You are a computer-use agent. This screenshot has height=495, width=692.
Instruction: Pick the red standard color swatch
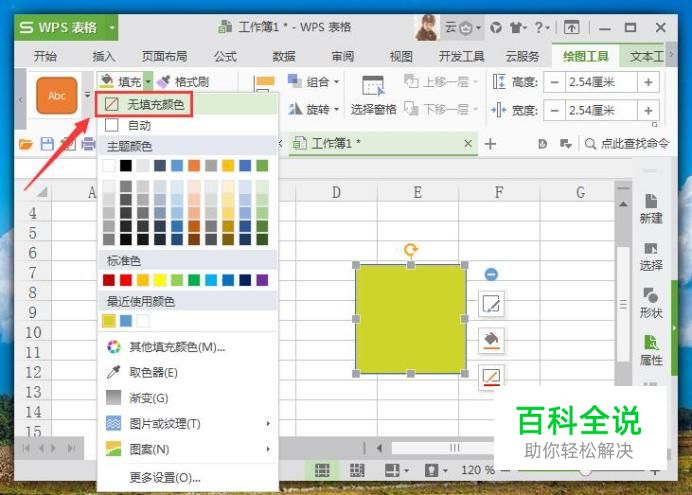pyautogui.click(x=126, y=280)
